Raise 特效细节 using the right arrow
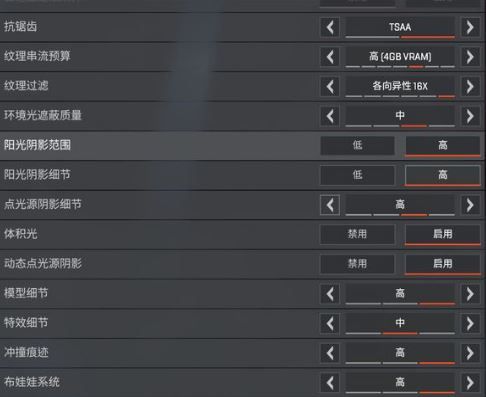The image size is (486, 397). (470, 323)
